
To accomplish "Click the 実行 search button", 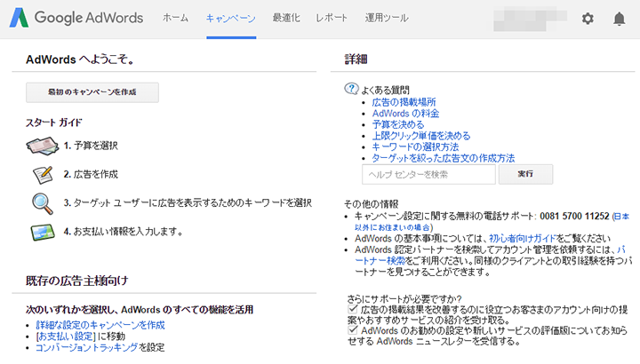I will pyautogui.click(x=525, y=174).
